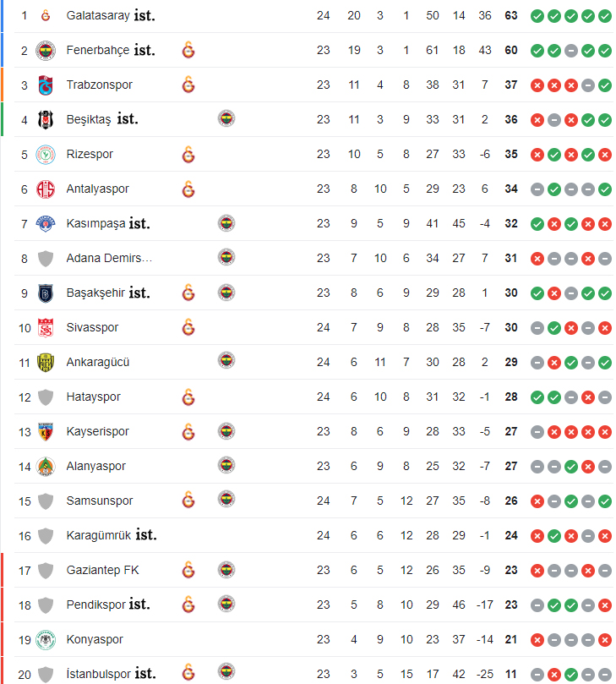The height and width of the screenshot is (684, 616).
Task: Click the Kayserispor team crest
Action: coord(46,432)
